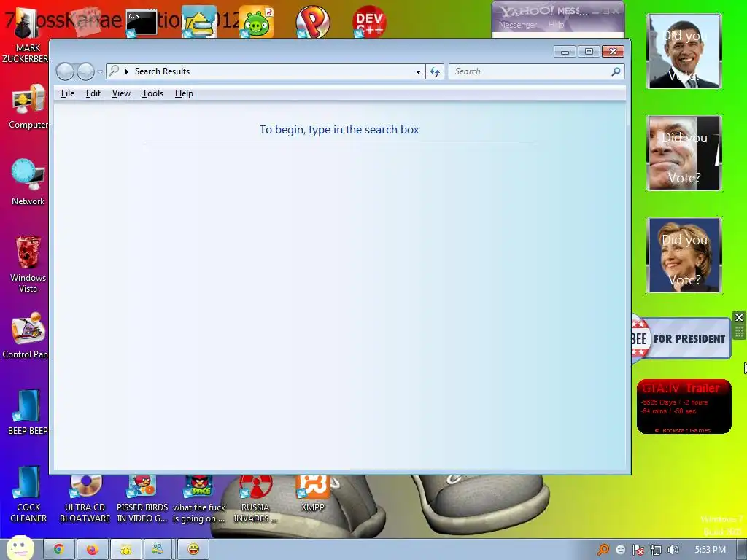Viewport: 747px width, 560px height.
Task: Click the volume speaker tray icon
Action: pyautogui.click(x=673, y=550)
